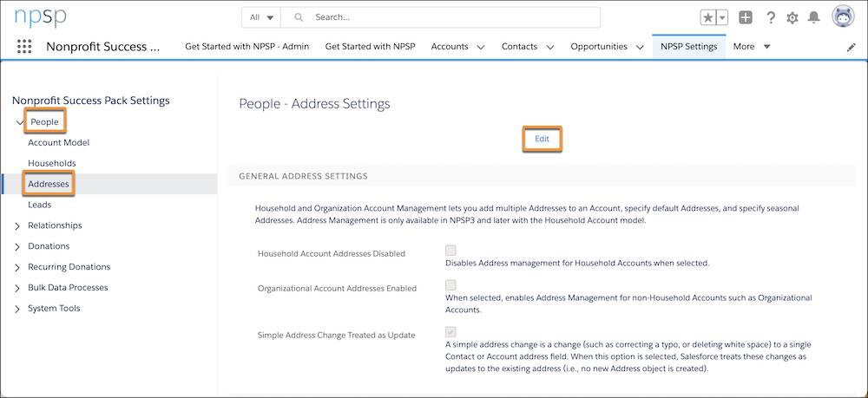This screenshot has width=868, height=398.
Task: Expand the Recurring Donations section chevron
Action: (17, 268)
